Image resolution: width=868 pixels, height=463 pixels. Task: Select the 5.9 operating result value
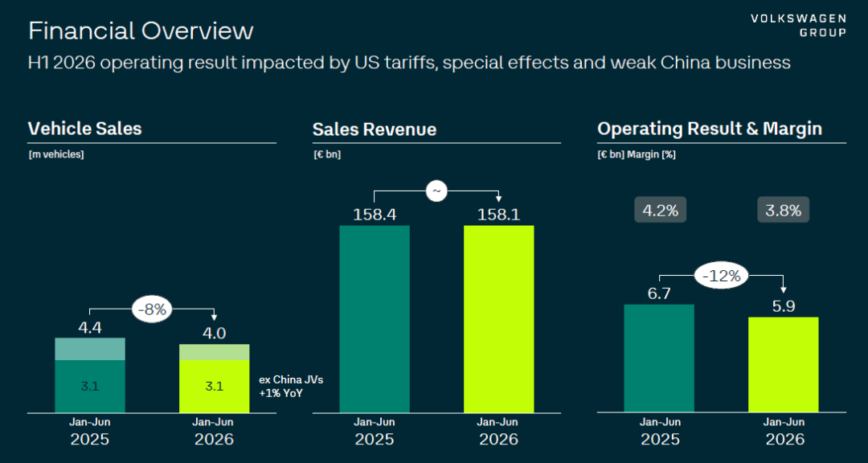[x=784, y=306]
